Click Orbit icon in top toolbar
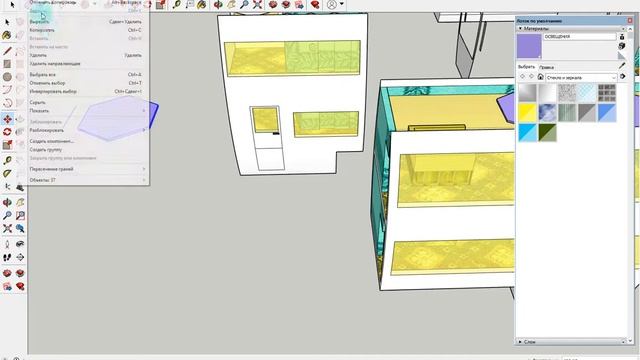 point(218,5)
